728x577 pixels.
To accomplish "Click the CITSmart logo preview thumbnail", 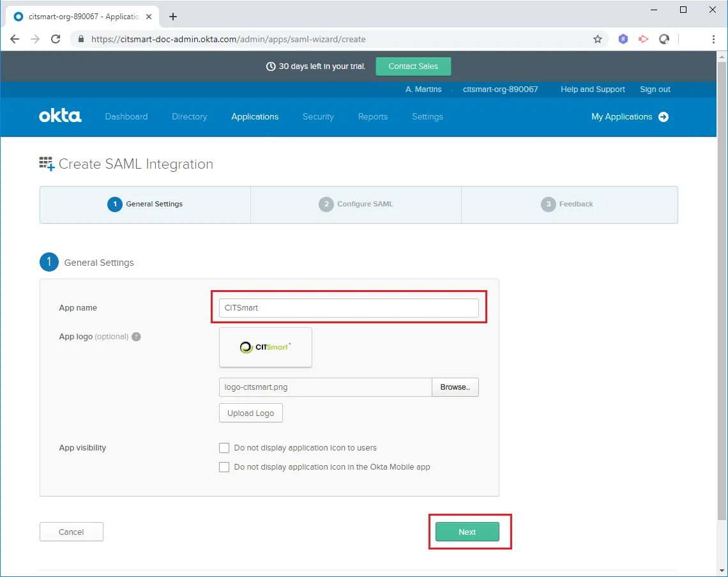I will click(x=266, y=348).
